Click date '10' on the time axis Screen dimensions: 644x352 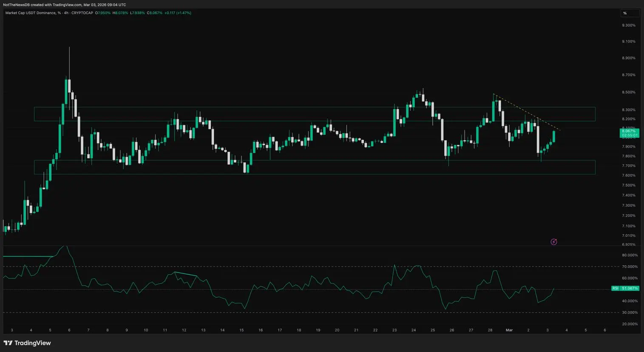tap(146, 330)
